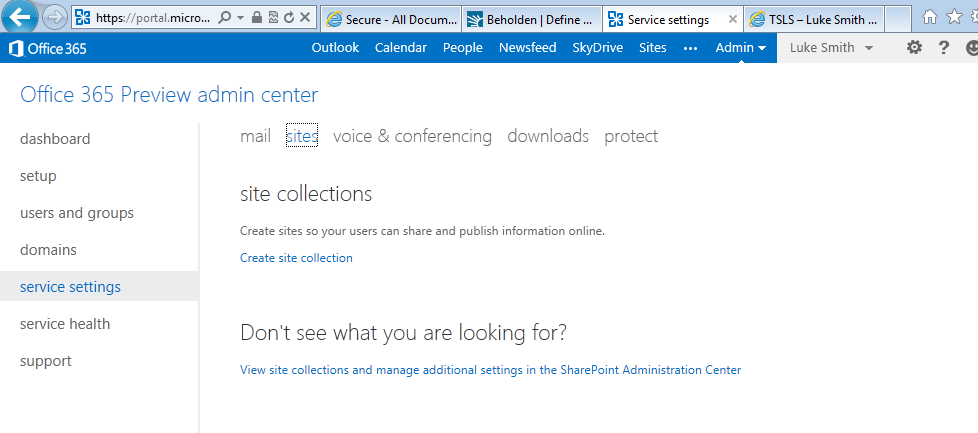Open the Luke Smith user menu
Screen dimensions: 978x433
(831, 48)
